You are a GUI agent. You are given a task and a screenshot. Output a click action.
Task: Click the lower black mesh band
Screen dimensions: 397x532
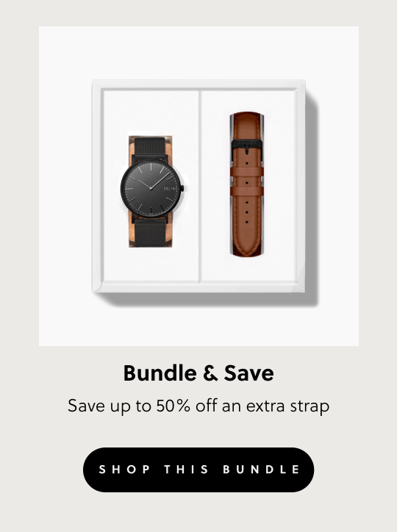(x=151, y=234)
